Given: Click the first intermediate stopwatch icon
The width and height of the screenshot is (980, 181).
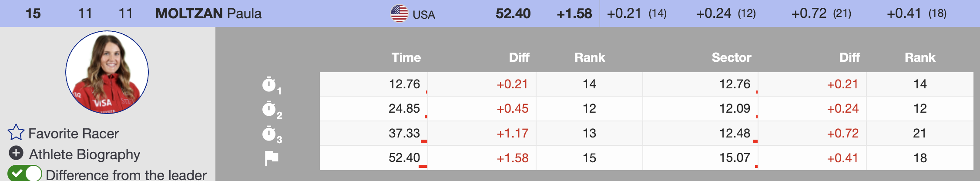Looking at the screenshot, I should point(269,84).
